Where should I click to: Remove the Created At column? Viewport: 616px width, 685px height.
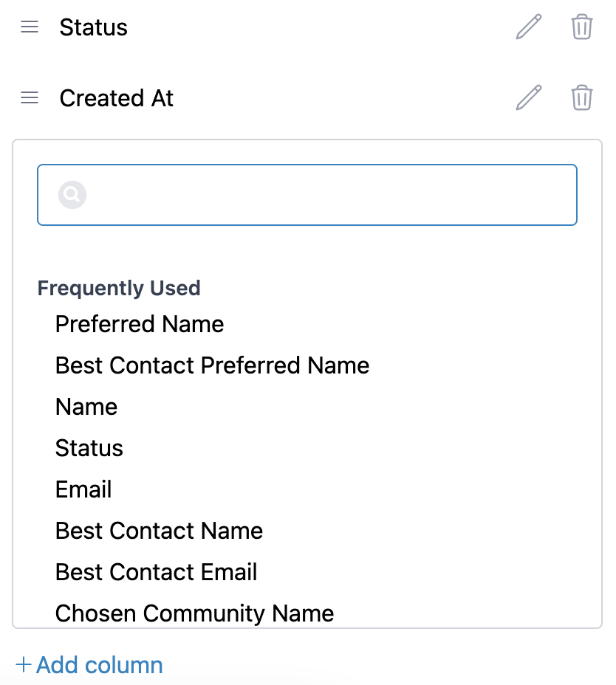[x=582, y=98]
